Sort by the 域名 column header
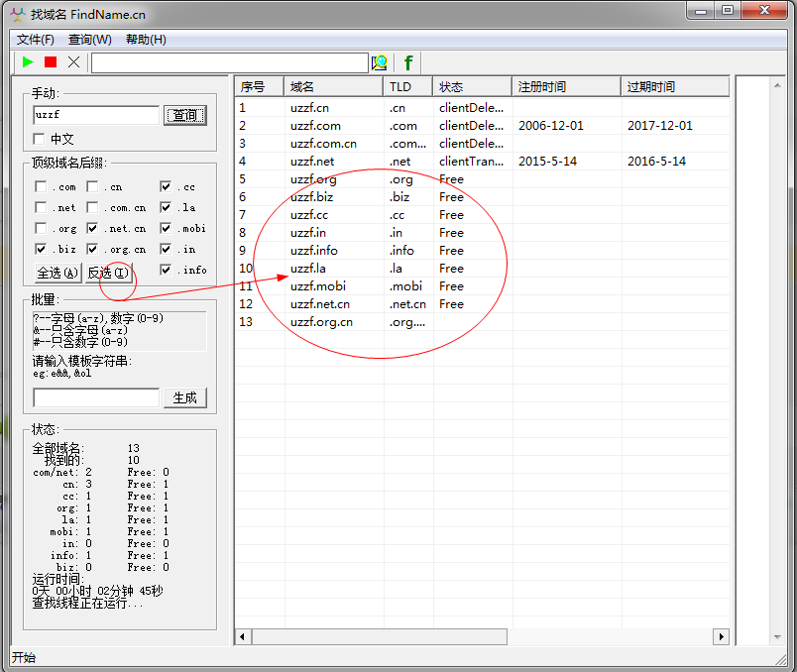Viewport: 797px width, 672px height. [x=333, y=87]
